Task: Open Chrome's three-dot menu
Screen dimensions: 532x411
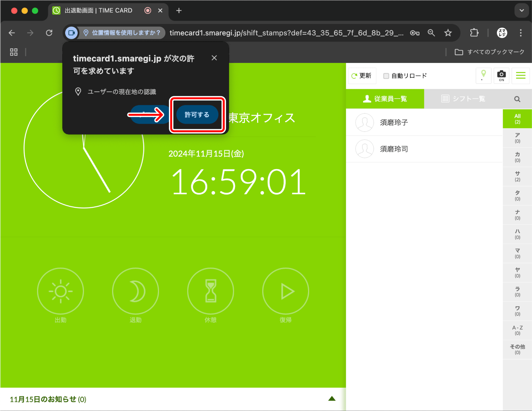Action: pyautogui.click(x=521, y=33)
